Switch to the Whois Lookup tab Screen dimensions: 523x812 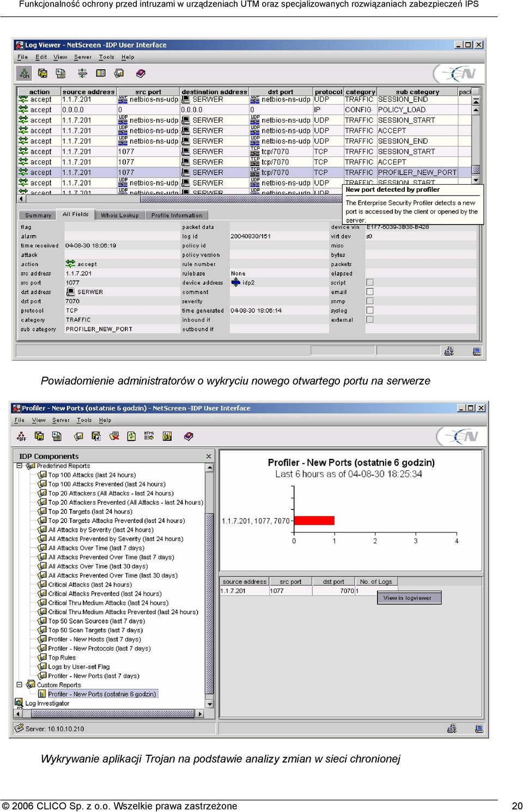[119, 215]
